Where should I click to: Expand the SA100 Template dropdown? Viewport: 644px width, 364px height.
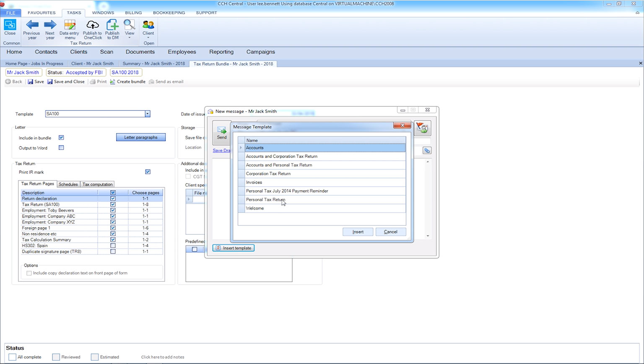(147, 114)
